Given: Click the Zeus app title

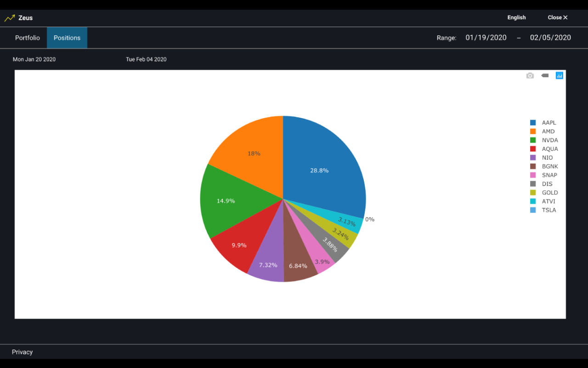Looking at the screenshot, I should tap(25, 18).
